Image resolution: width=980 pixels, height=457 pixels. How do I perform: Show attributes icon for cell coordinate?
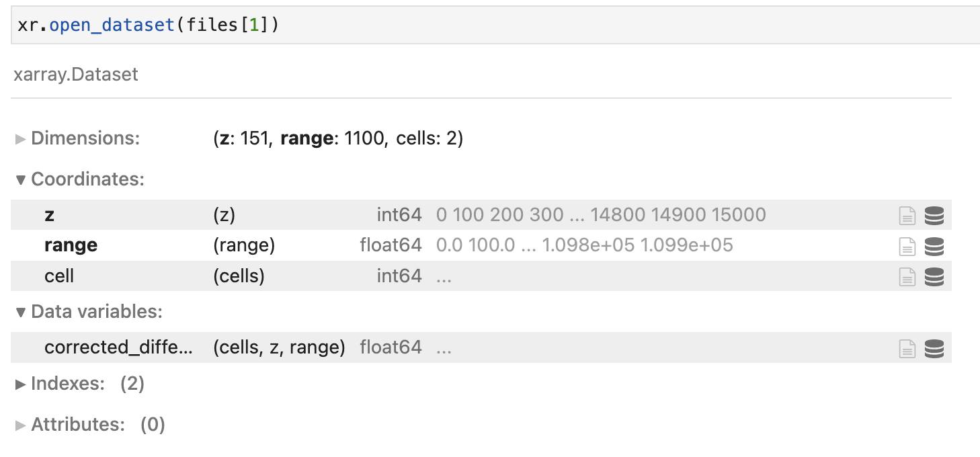(907, 277)
